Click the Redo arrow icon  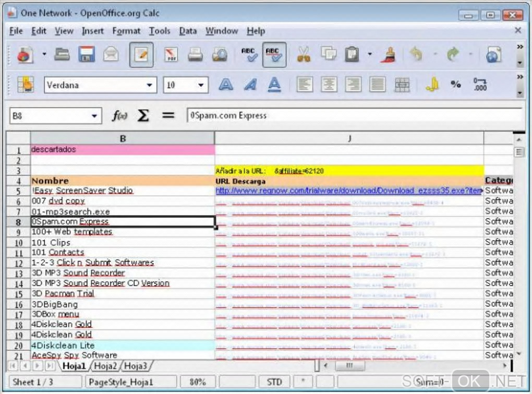tap(453, 54)
